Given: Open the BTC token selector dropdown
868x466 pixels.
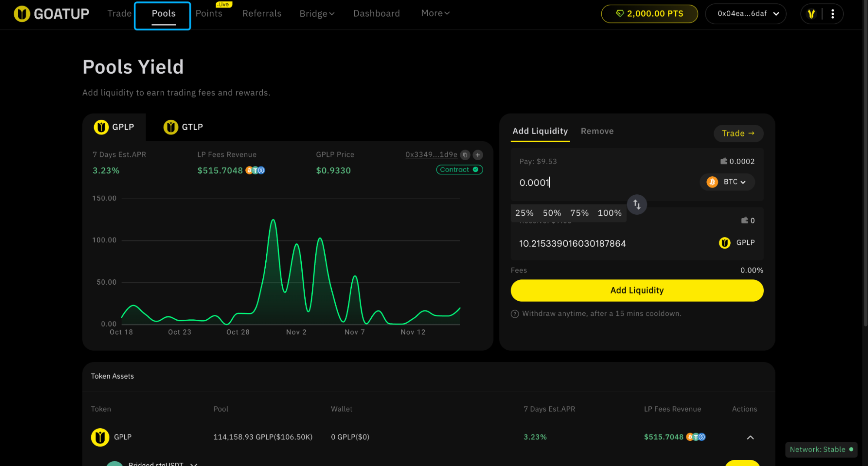Looking at the screenshot, I should pos(727,182).
